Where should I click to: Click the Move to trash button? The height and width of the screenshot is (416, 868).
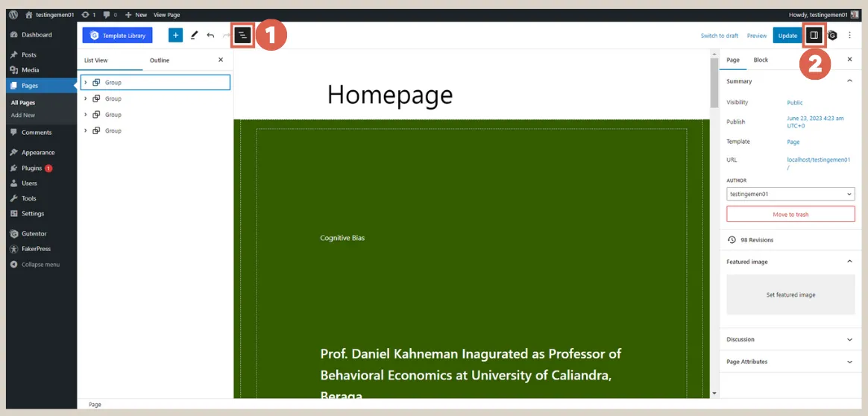click(790, 215)
